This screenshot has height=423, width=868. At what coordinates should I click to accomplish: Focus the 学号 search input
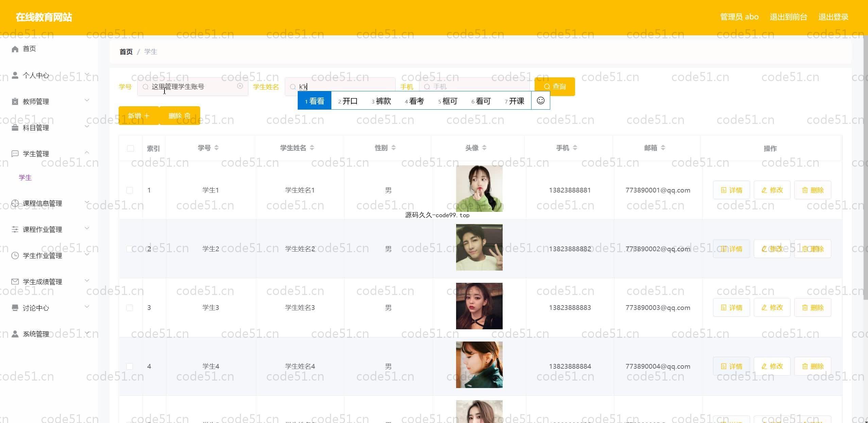tap(193, 87)
